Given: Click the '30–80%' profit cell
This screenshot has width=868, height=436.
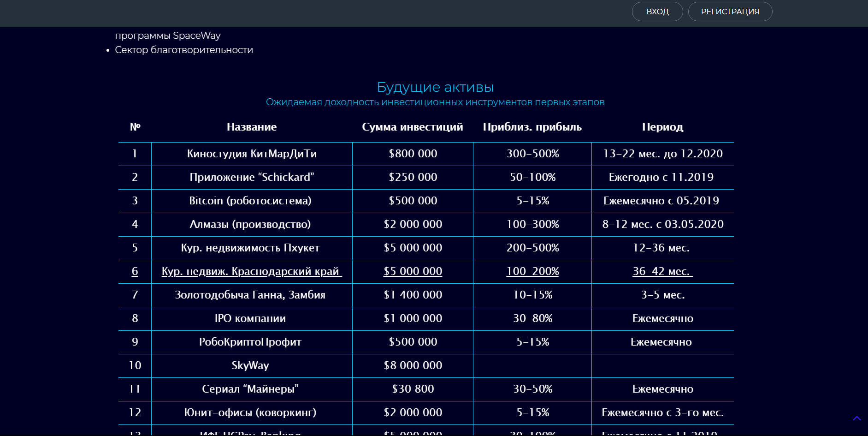Looking at the screenshot, I should click(x=532, y=319).
